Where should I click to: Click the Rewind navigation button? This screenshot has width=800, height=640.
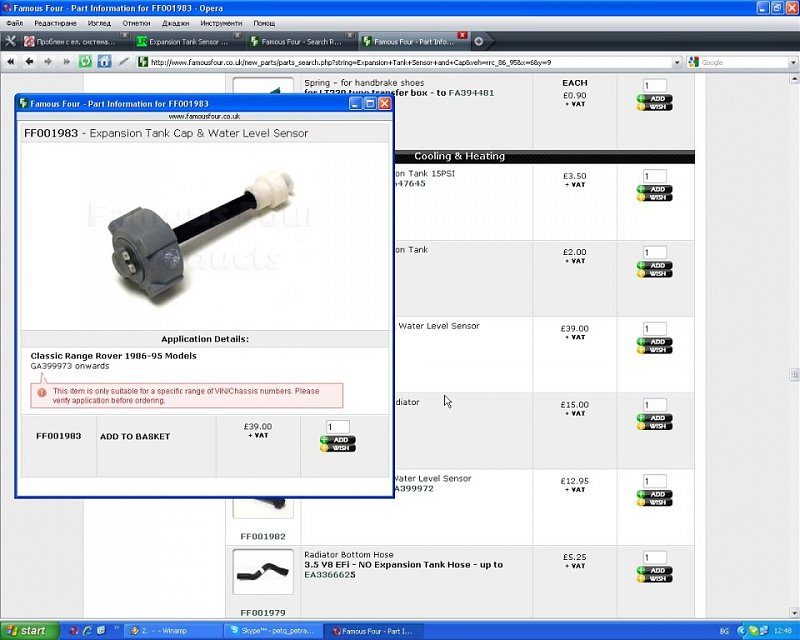point(11,62)
